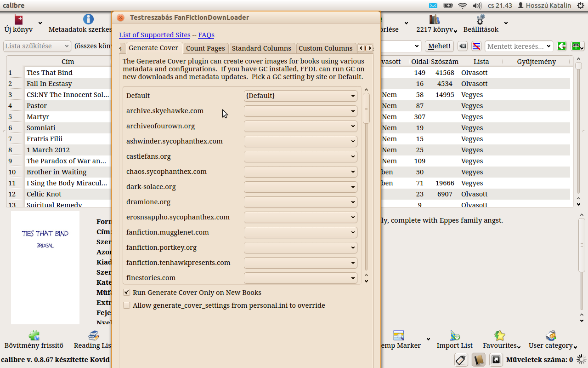Toggle the tag browser icon in status bar
The width and height of the screenshot is (588, 368).
point(461,360)
